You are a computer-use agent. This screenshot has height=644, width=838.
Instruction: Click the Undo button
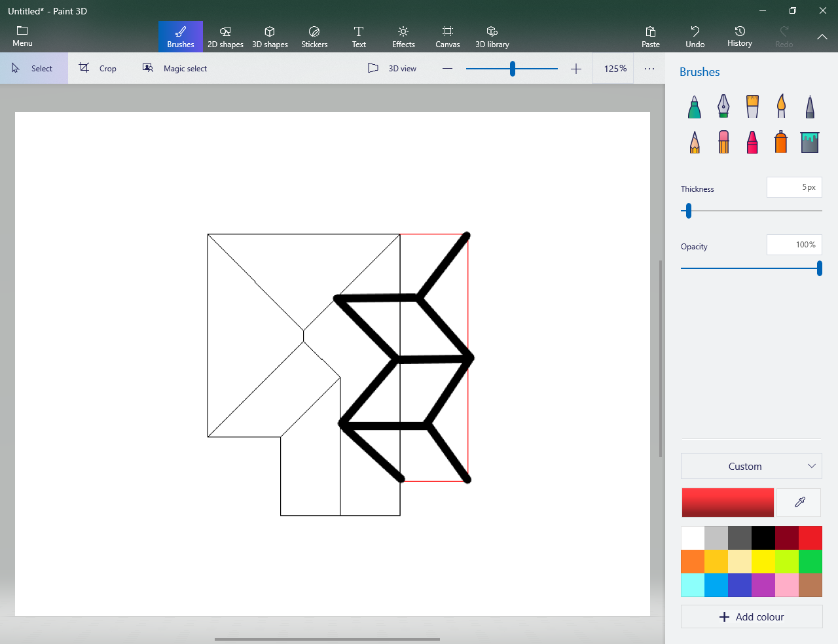tap(695, 37)
